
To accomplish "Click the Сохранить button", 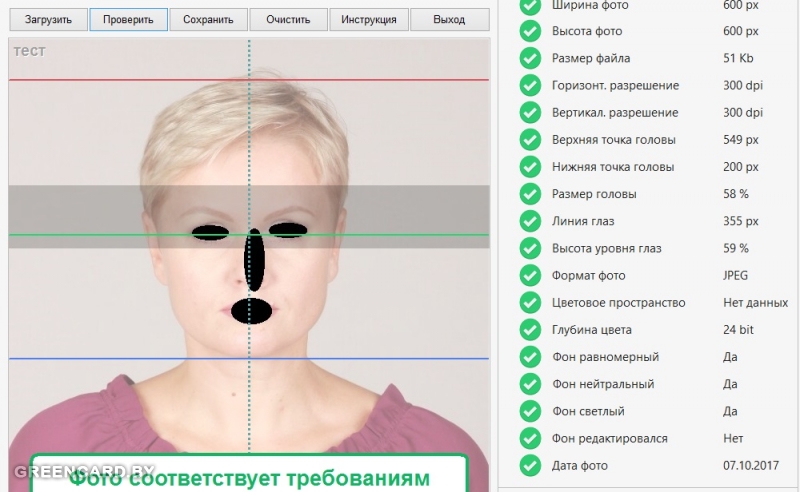I will [209, 19].
